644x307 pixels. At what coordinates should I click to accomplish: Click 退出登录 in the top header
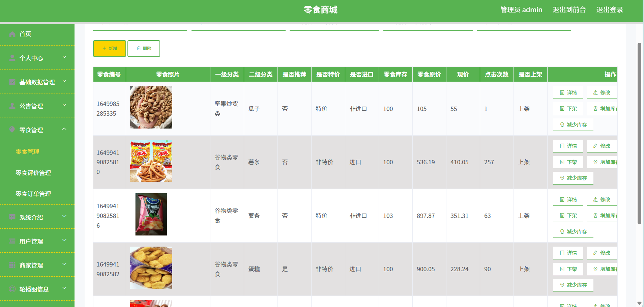(x=609, y=10)
